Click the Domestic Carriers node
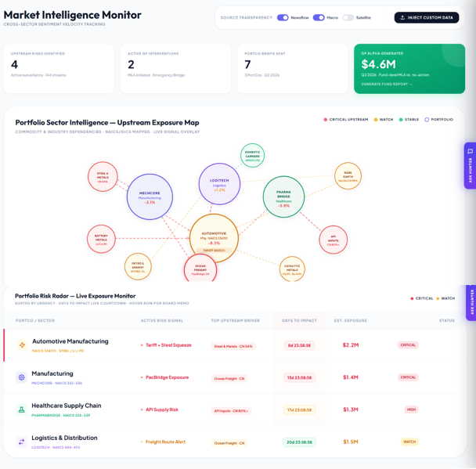Screen dimensions: 476x469 (252, 156)
